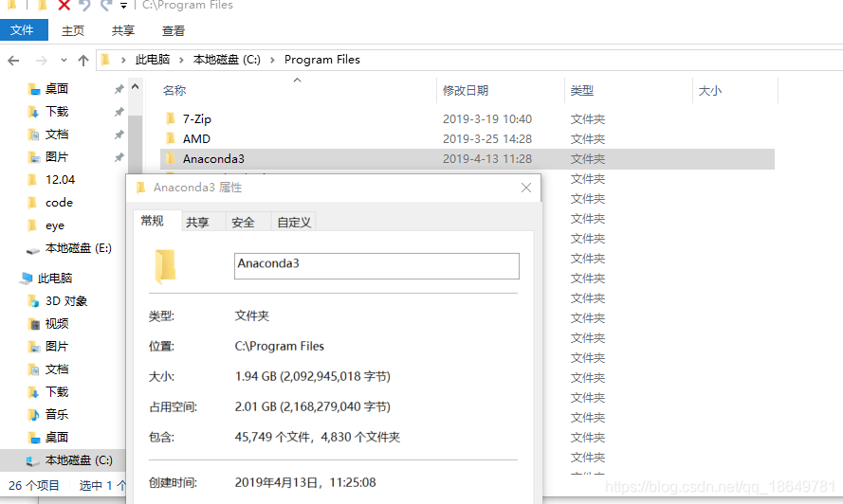
Task: Switch to the 主页 ribbon tab
Action: 73,30
